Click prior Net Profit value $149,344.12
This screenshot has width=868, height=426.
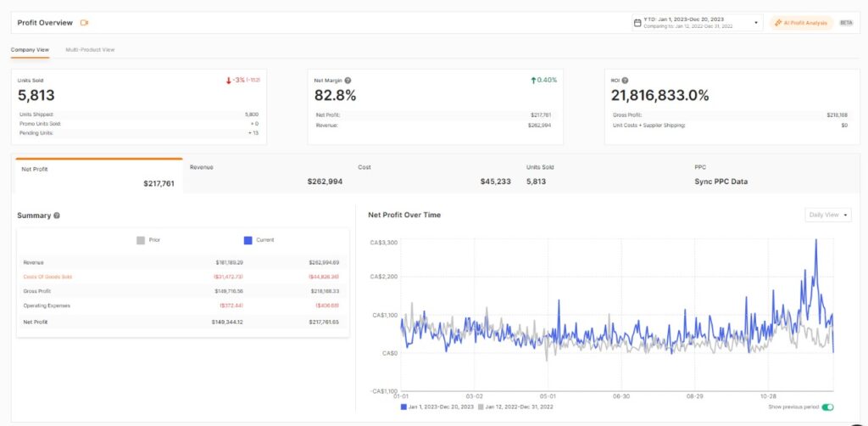227,322
